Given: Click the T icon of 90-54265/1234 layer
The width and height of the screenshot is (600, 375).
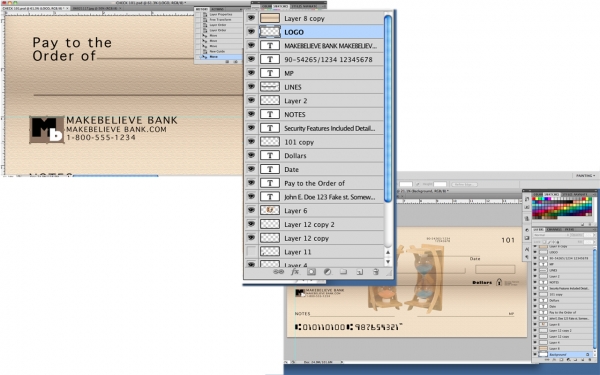Looking at the screenshot, I should click(270, 59).
